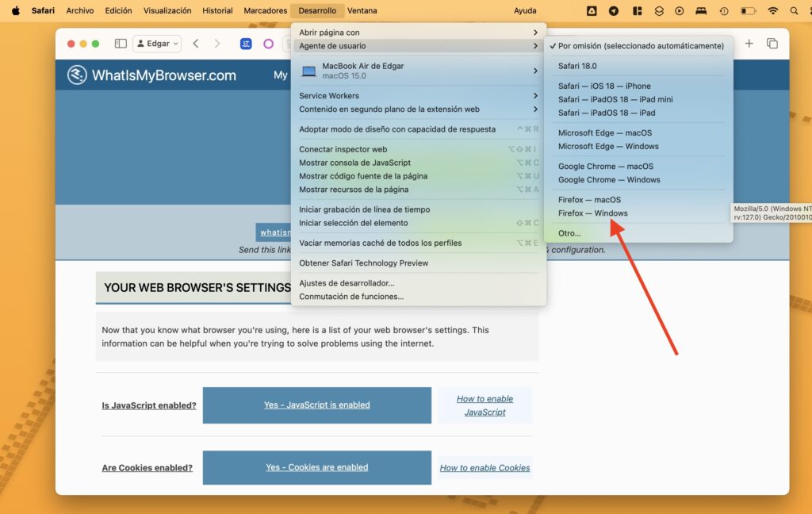
Task: Select Otro... custom user agent
Action: coord(639,233)
